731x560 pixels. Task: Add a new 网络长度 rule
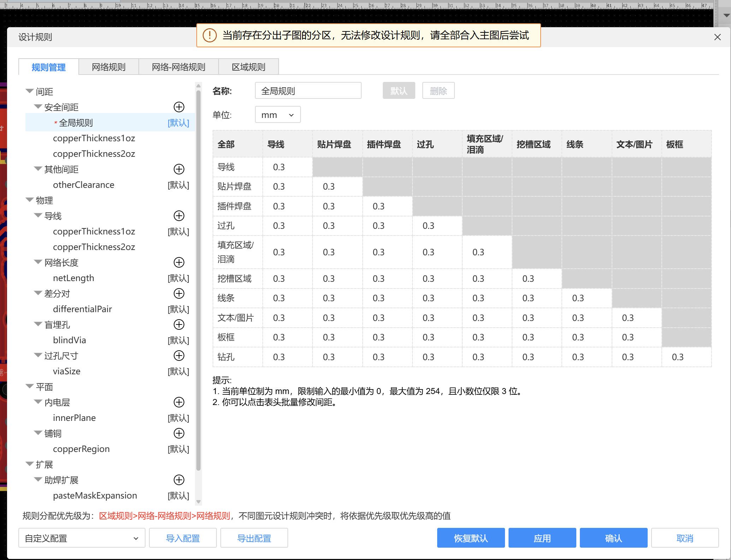pos(179,262)
